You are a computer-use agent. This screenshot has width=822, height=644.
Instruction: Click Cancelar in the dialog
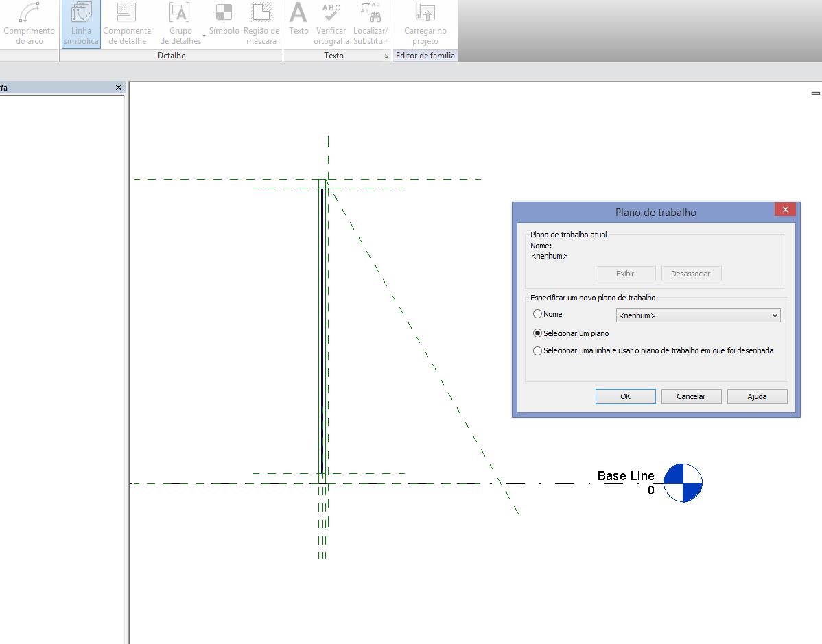(x=691, y=396)
